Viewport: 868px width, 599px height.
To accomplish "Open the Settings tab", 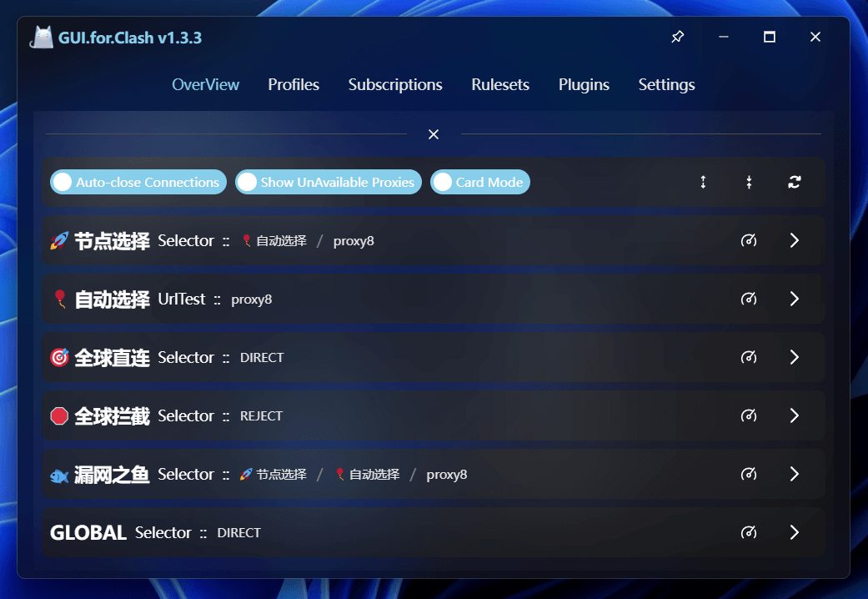I will click(666, 85).
